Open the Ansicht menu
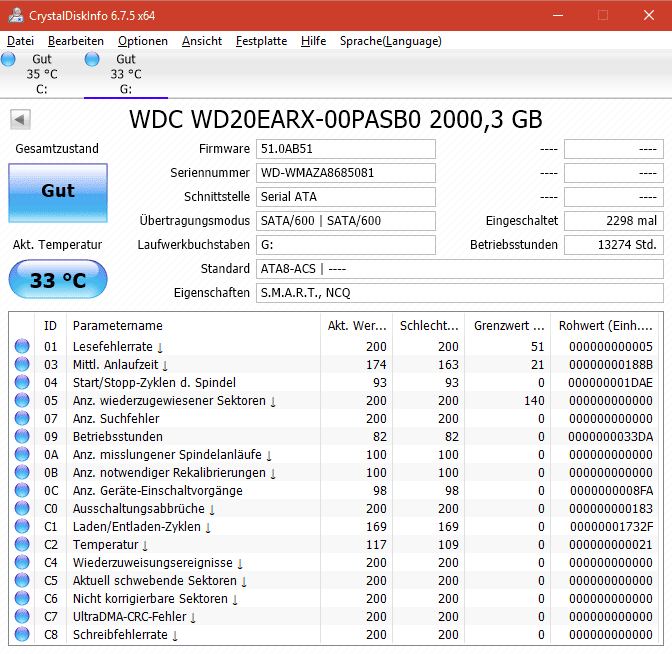 202,41
